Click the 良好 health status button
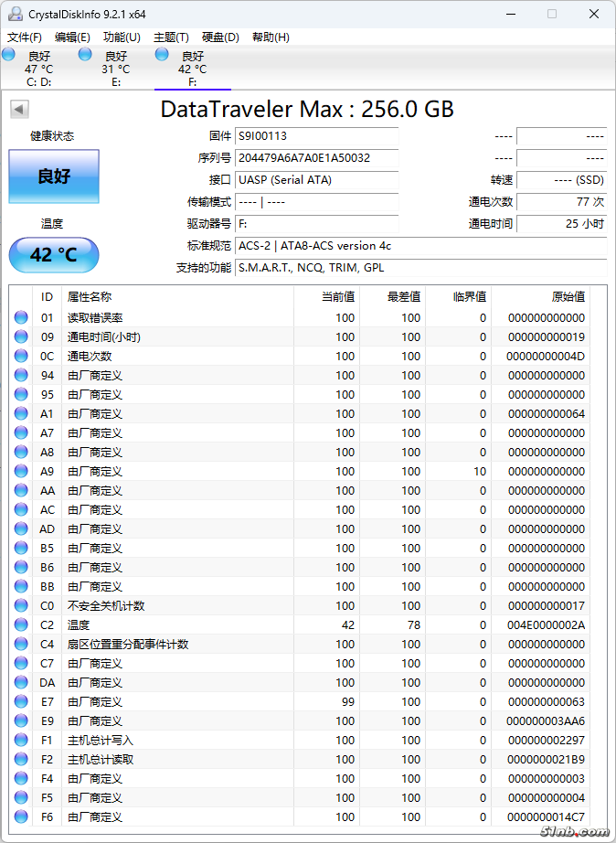The image size is (616, 843). click(54, 176)
